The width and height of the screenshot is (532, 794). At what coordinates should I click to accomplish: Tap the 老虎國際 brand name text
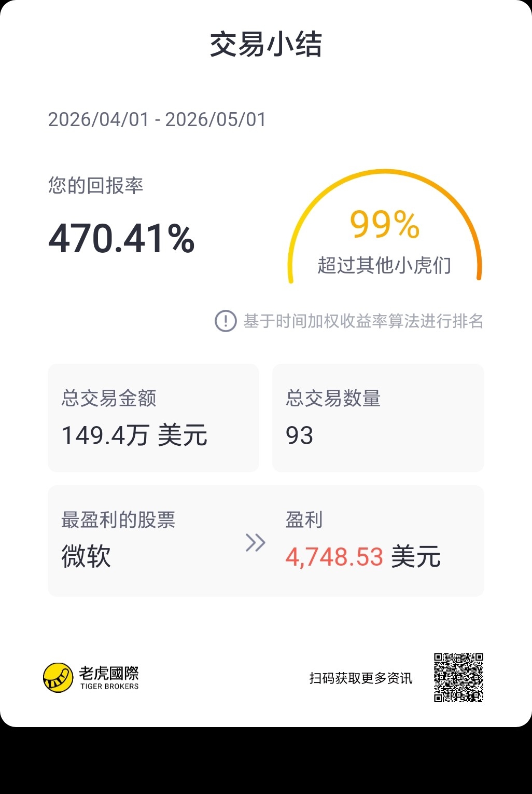point(109,673)
